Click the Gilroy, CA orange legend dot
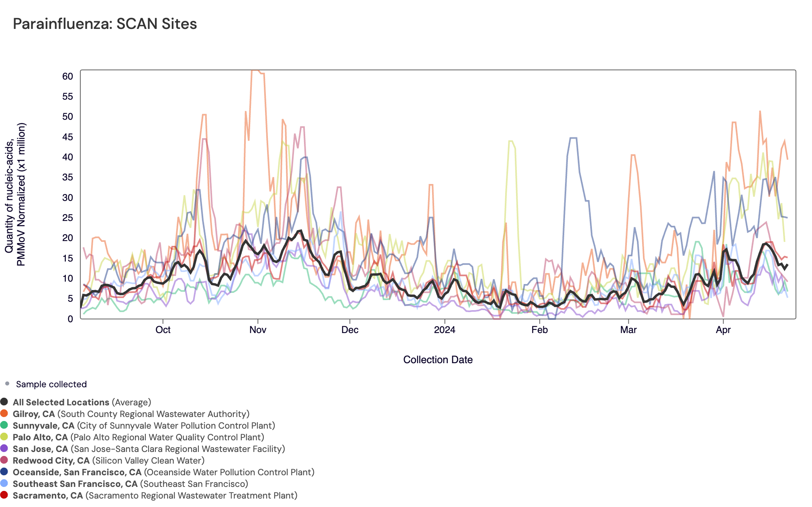The height and width of the screenshot is (507, 812). pyautogui.click(x=4, y=413)
